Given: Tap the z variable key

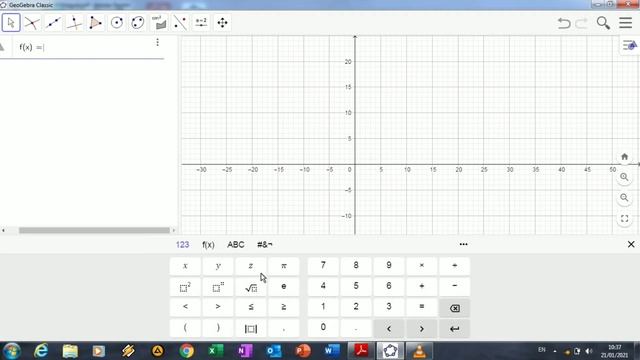Looking at the screenshot, I should pyautogui.click(x=251, y=266).
